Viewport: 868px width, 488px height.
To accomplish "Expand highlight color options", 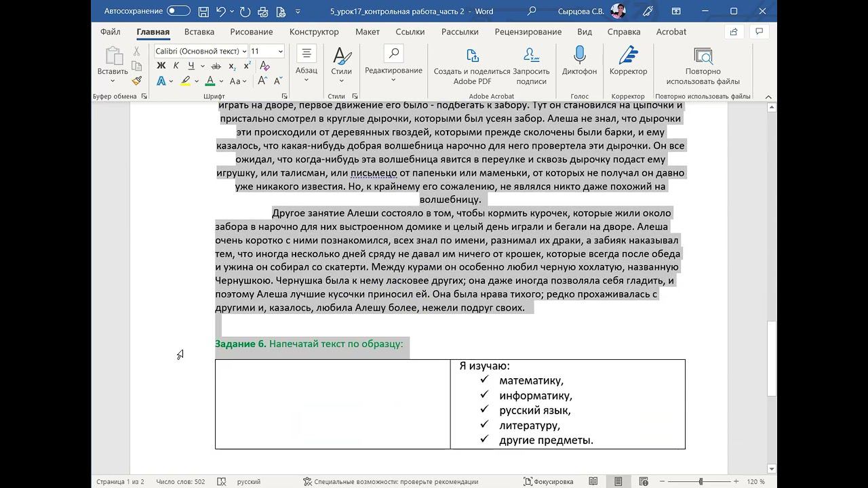I will coord(197,81).
